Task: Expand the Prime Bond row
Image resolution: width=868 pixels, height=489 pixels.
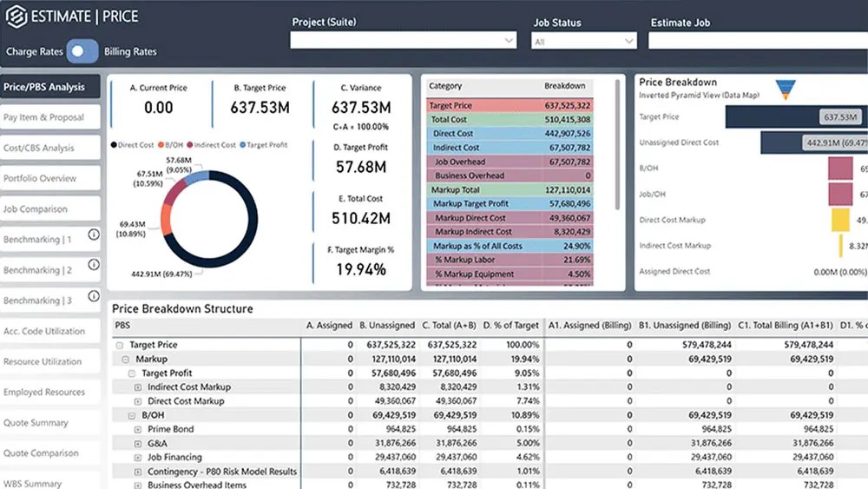Action: click(x=138, y=429)
